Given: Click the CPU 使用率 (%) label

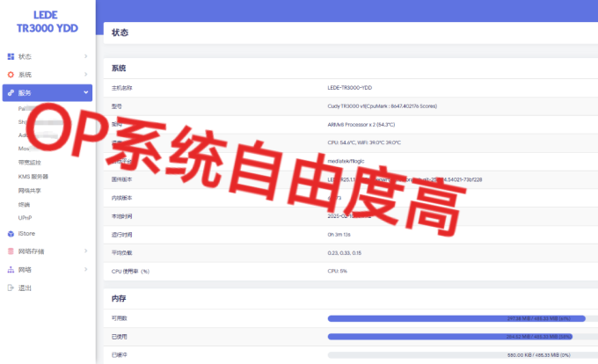Looking at the screenshot, I should (x=130, y=272).
